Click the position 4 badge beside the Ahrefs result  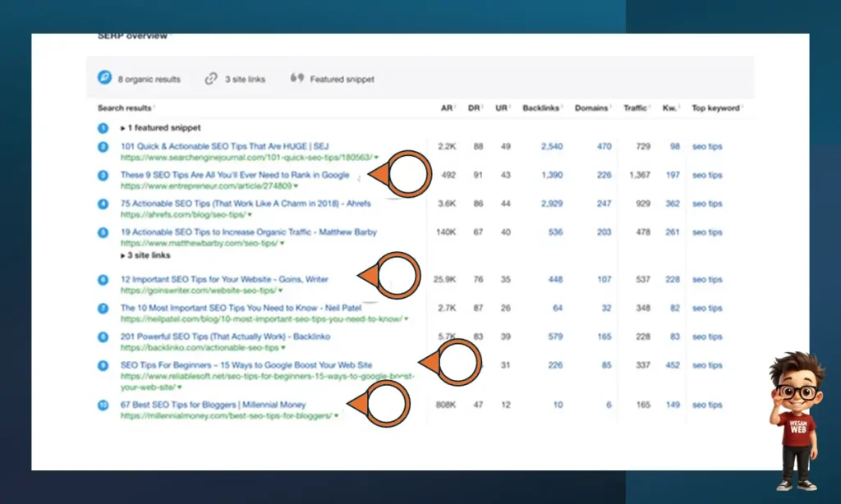pyautogui.click(x=102, y=203)
